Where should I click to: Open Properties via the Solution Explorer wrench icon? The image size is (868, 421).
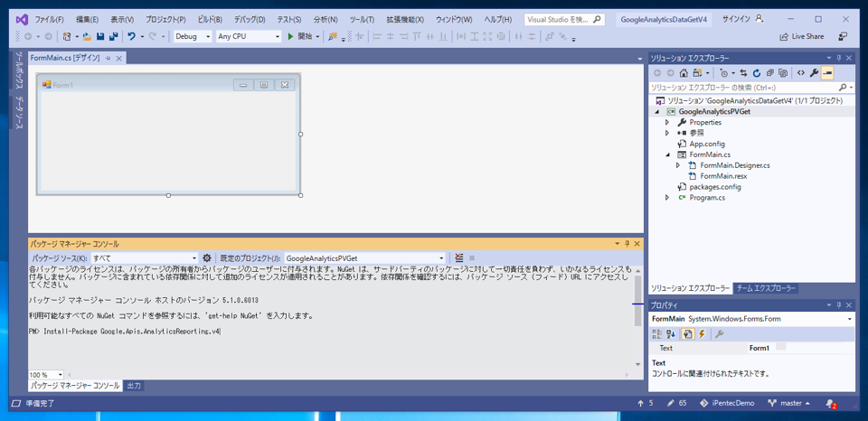tap(814, 73)
